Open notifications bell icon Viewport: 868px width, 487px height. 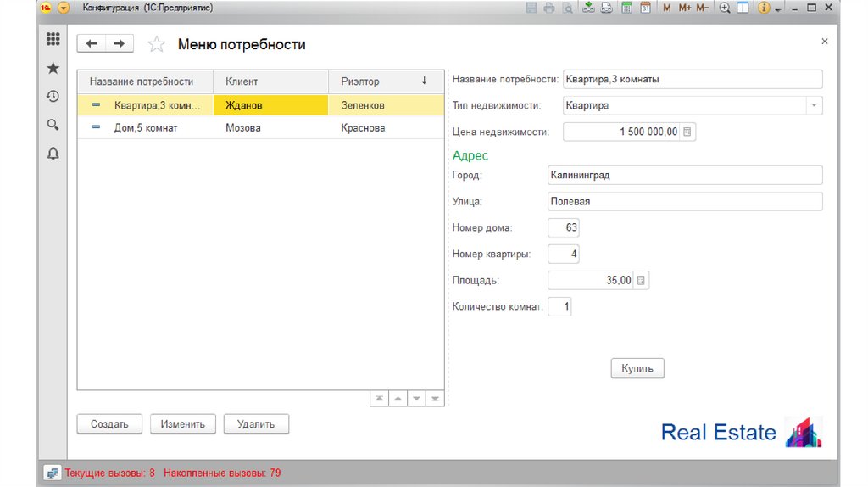click(53, 154)
